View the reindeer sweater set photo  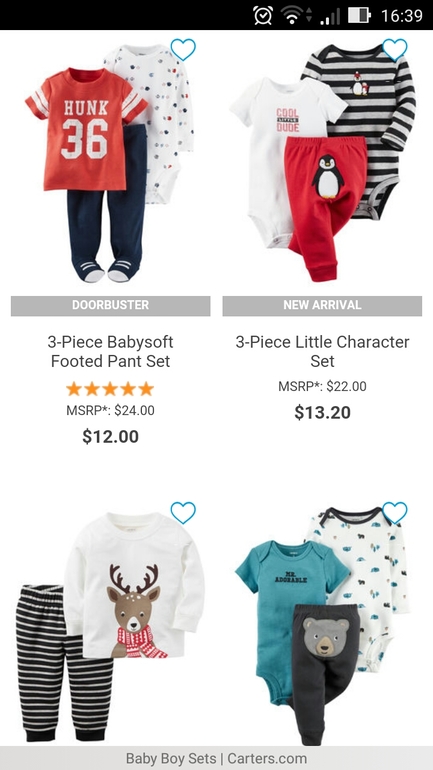(x=110, y=627)
